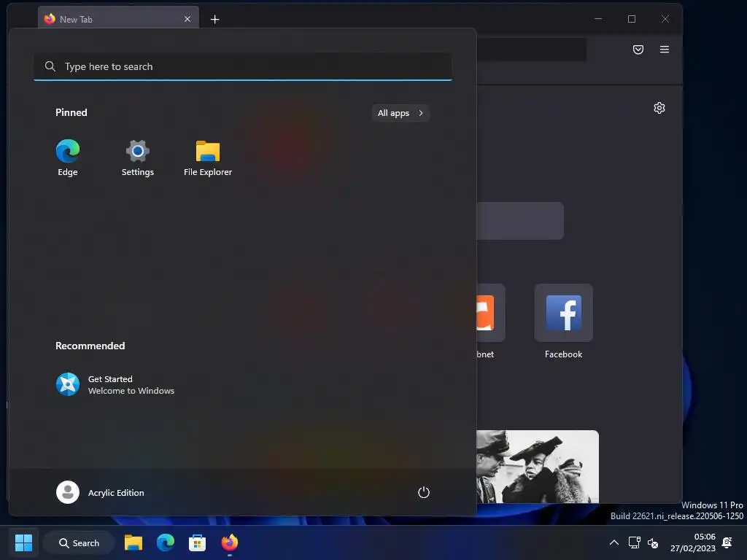
Task: Open the Start menu power options
Action: tap(424, 492)
